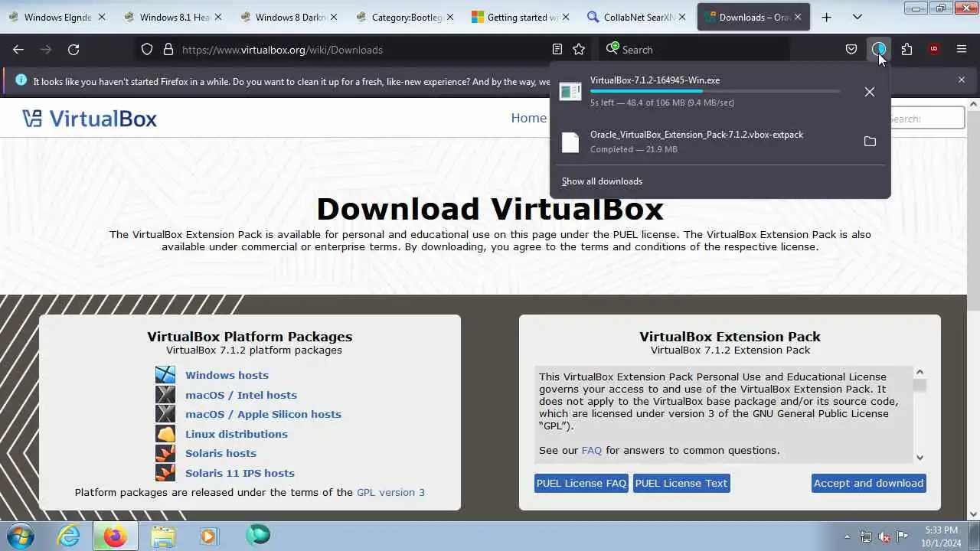Switch to the Windows 8 Dark tab
Screen dimensions: 980x551
[x=289, y=17]
